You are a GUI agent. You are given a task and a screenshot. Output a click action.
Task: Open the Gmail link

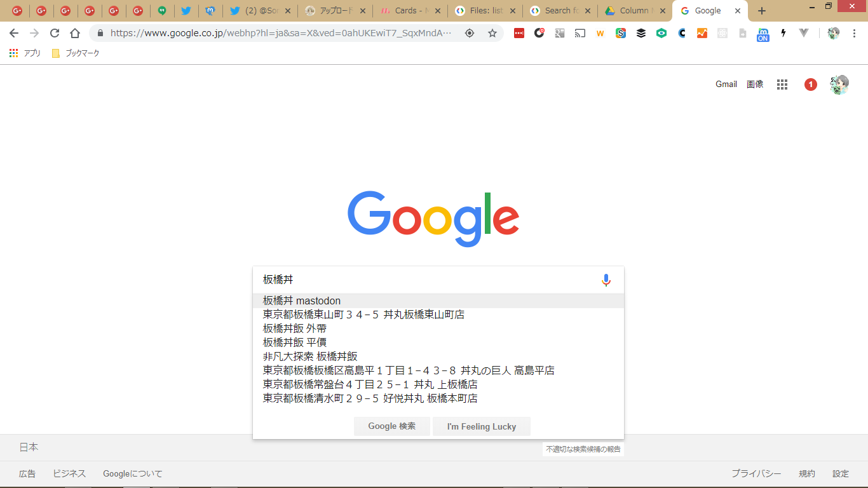[726, 85]
